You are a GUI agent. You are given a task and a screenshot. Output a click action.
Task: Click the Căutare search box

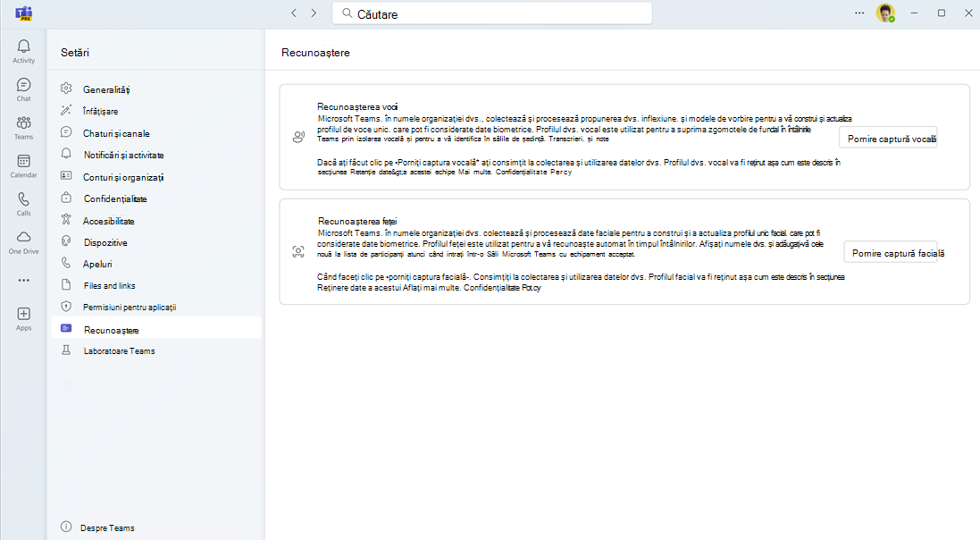pyautogui.click(x=492, y=13)
